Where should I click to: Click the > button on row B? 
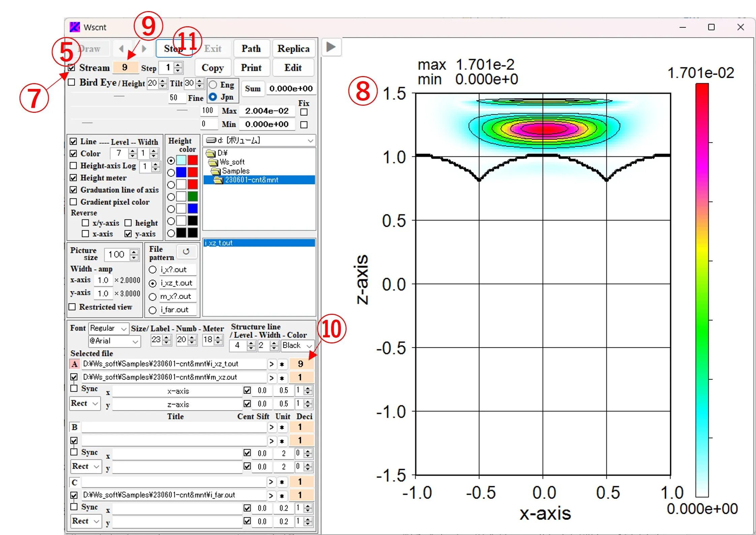pos(272,427)
